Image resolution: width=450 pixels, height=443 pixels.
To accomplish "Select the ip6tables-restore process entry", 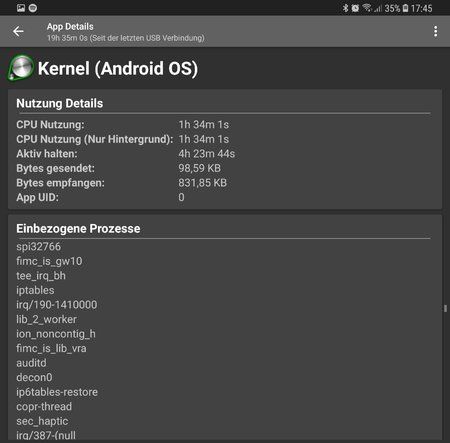I will [x=57, y=392].
